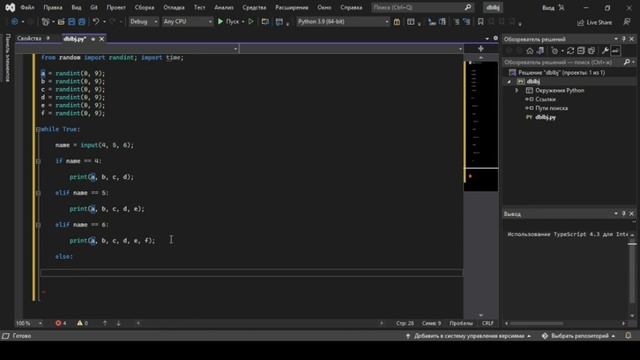Click the CRLF line ending indicator
The width and height of the screenshot is (640, 360).
[x=487, y=323]
